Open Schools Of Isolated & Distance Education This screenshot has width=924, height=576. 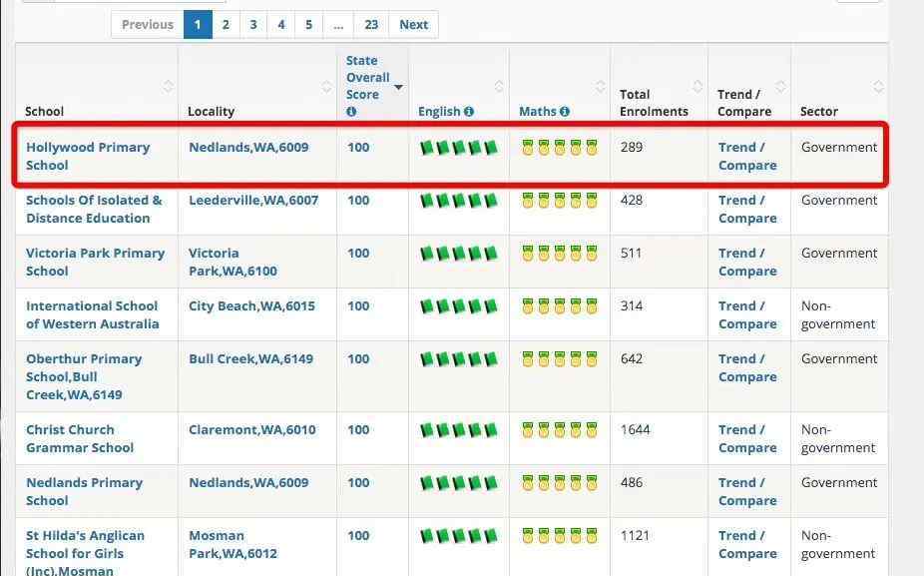coord(94,210)
